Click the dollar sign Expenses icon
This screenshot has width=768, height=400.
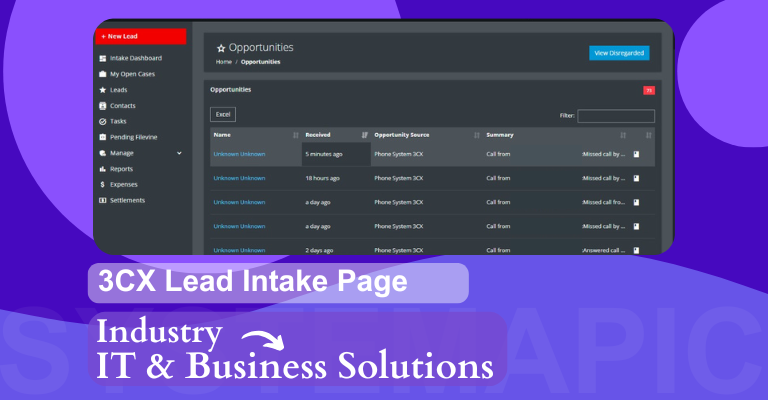point(102,185)
